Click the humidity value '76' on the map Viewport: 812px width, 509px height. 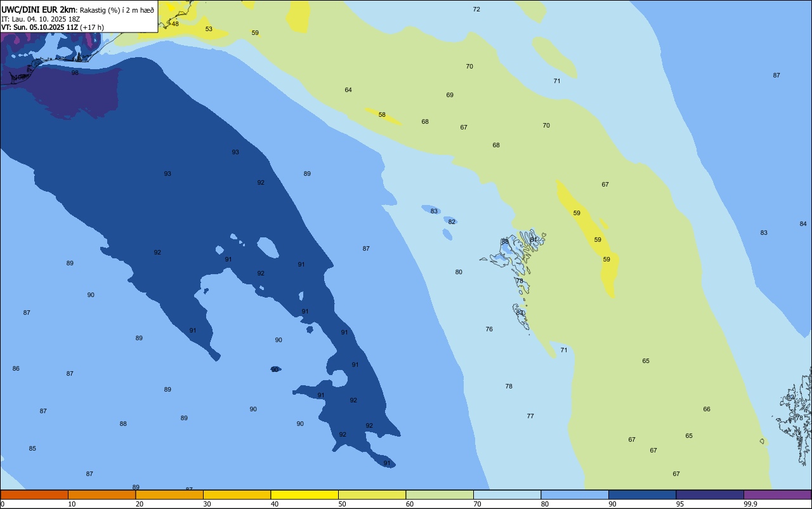point(489,329)
